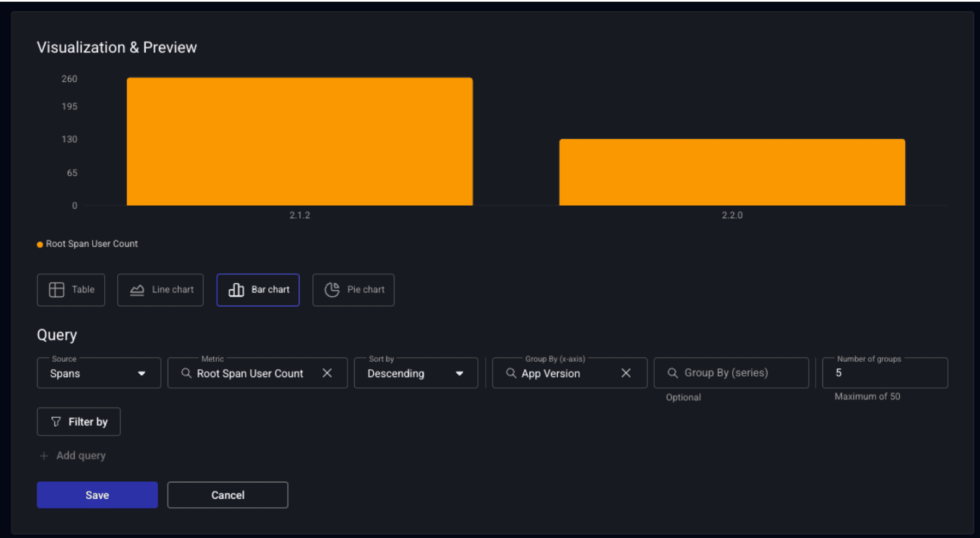Switch visualization to Table
980x538 pixels.
coord(71,290)
